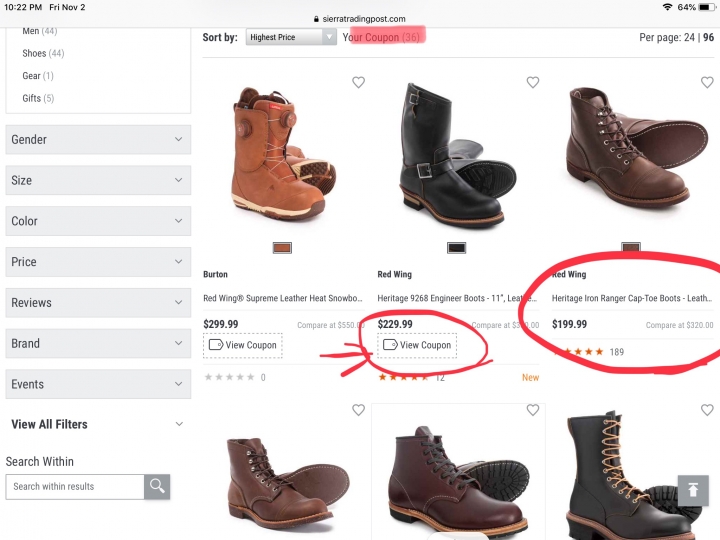
Task: Expand the Gender filter
Action: click(x=98, y=140)
